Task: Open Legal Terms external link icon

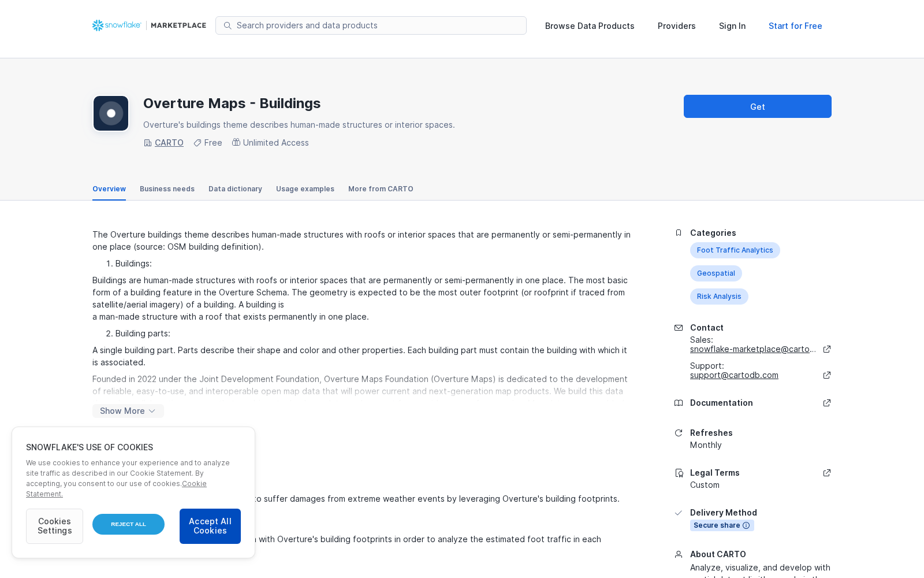Action: pyautogui.click(x=827, y=473)
